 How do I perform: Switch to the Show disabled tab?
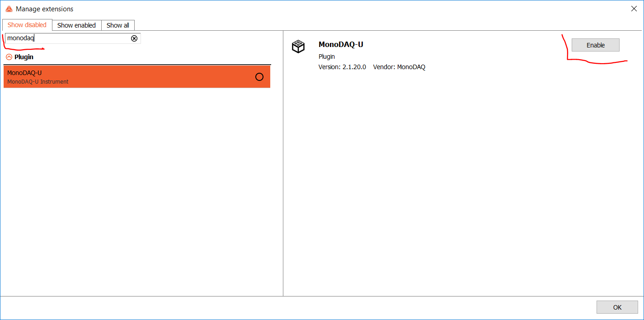27,25
